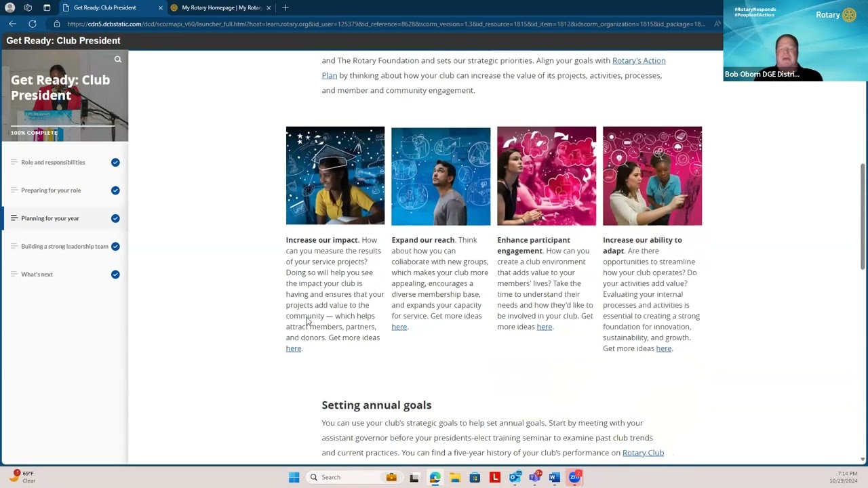Launch Microsoft Store from the taskbar
This screenshot has height=488, width=868.
coord(475,477)
